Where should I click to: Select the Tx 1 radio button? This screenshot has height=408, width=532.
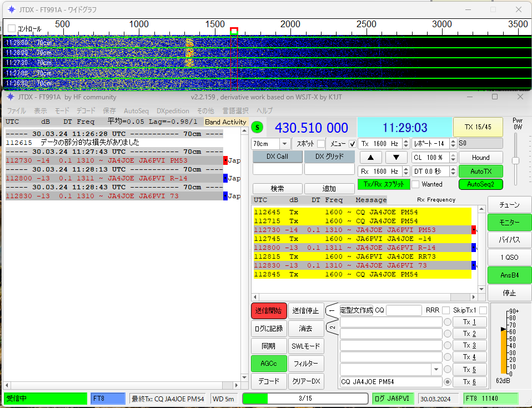[x=448, y=322]
